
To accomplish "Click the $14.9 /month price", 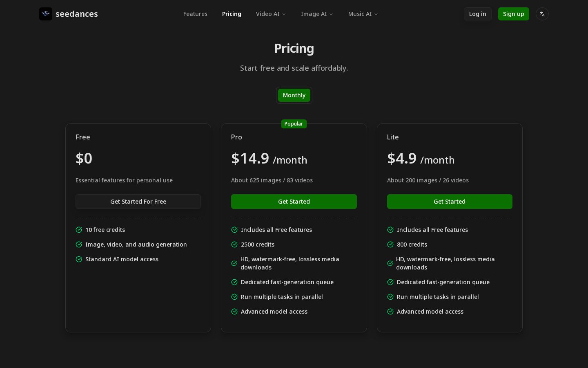I will (269, 158).
